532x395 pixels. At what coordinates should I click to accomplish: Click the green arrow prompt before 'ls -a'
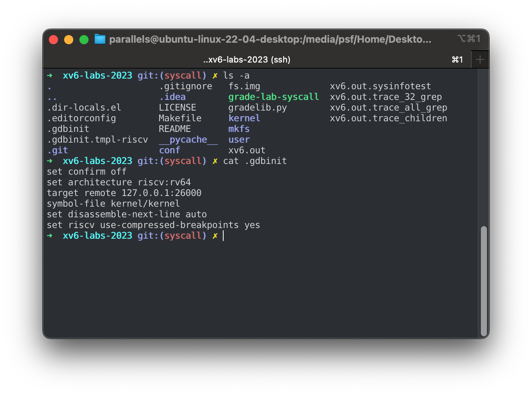pyautogui.click(x=50, y=75)
